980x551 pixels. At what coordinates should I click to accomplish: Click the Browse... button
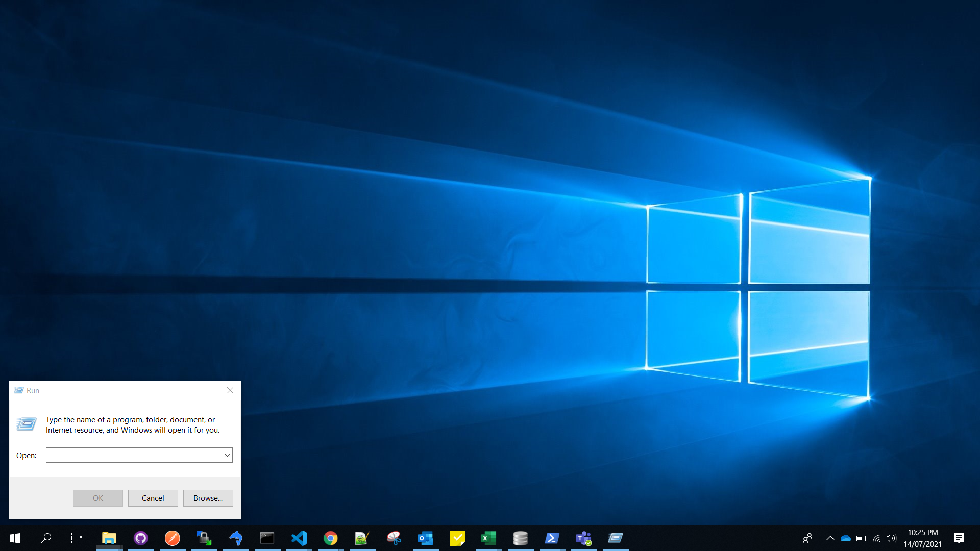click(208, 498)
